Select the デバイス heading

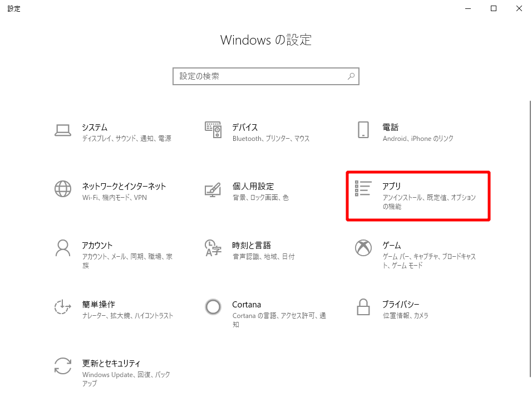[245, 128]
